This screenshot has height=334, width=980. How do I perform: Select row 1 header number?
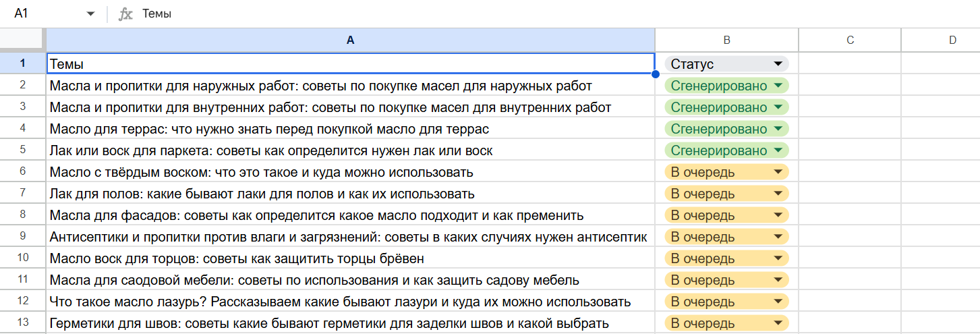pos(23,64)
